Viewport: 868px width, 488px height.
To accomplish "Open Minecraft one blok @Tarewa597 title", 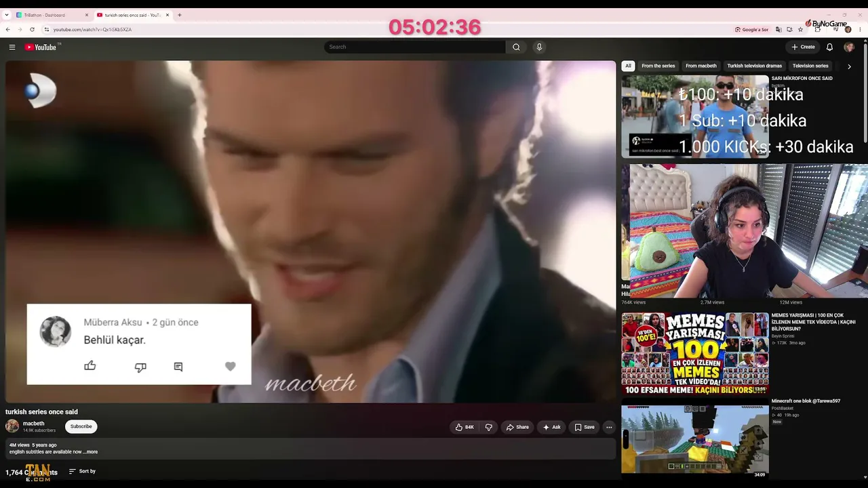I will click(806, 401).
